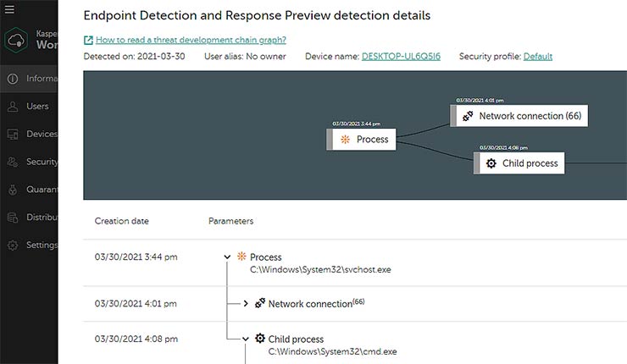Image resolution: width=627 pixels, height=364 pixels.
Task: Click the external link icon beside help text
Action: 88,40
